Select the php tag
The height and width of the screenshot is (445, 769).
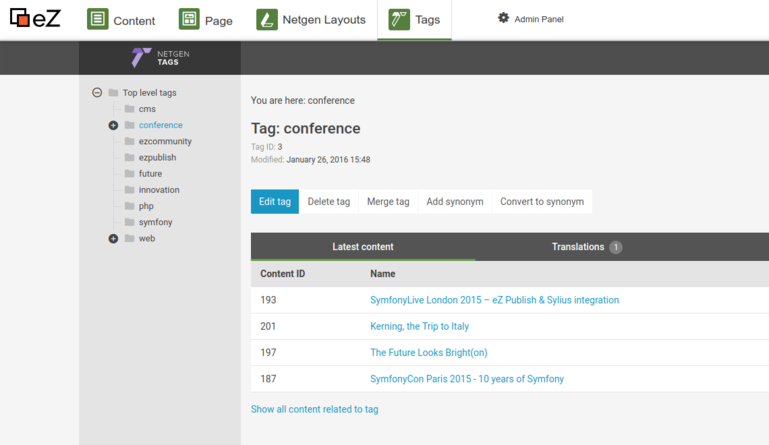tap(146, 206)
